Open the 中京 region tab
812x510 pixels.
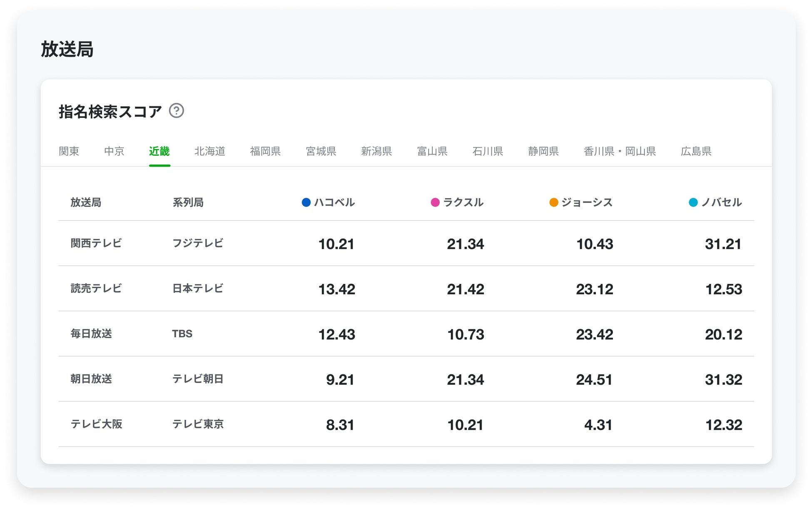(x=114, y=151)
